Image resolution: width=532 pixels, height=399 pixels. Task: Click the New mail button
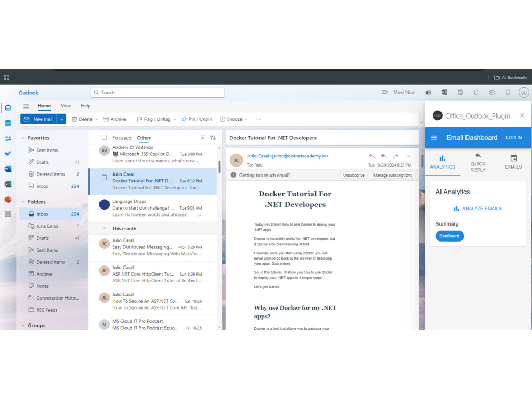39,119
